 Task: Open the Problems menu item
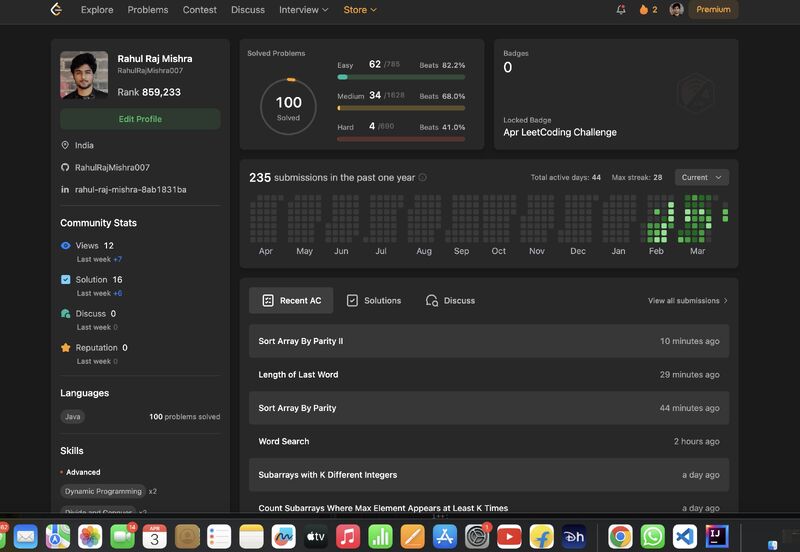tap(148, 10)
